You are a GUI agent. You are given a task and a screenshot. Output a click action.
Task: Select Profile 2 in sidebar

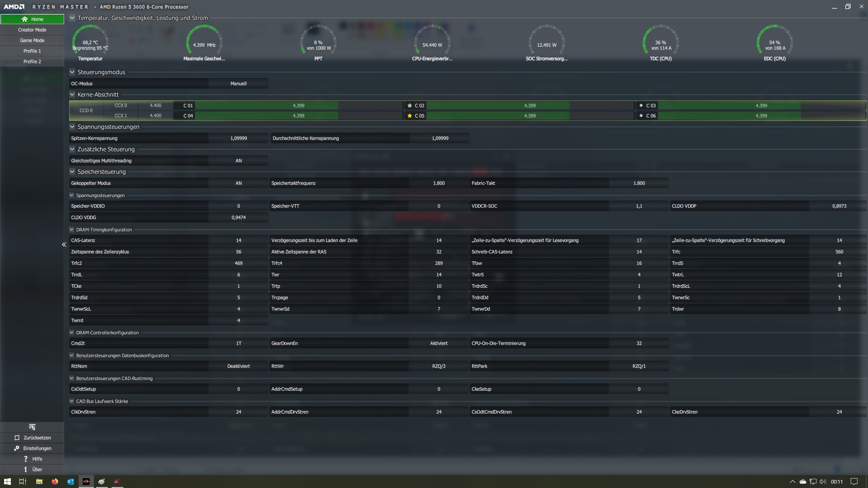click(32, 62)
